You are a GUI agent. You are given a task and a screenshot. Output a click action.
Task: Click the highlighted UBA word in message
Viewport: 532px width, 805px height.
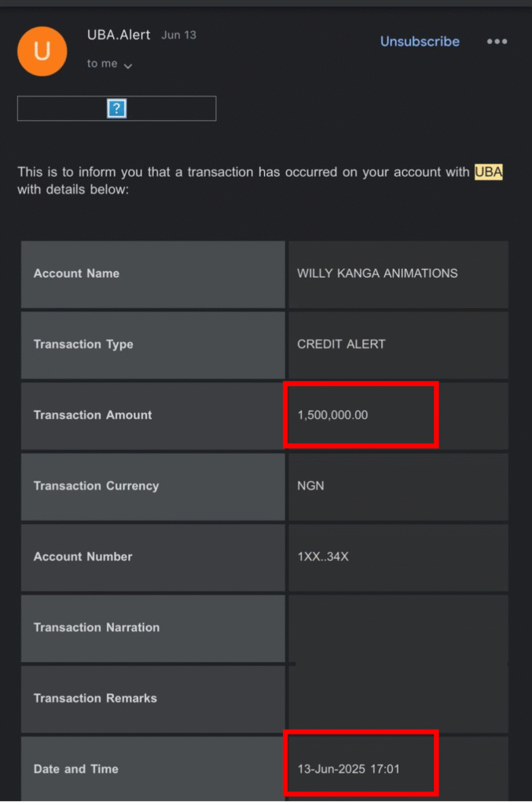coord(488,172)
